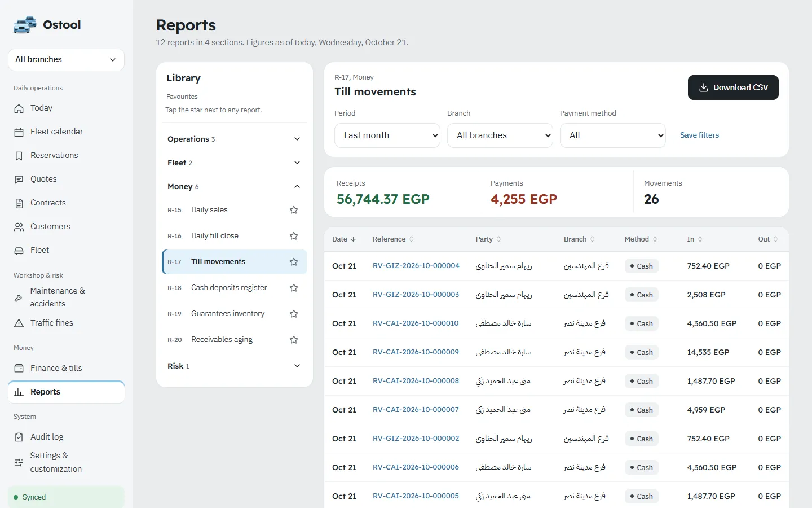Expand the Operations report section
The height and width of the screenshot is (508, 812).
[x=234, y=139]
